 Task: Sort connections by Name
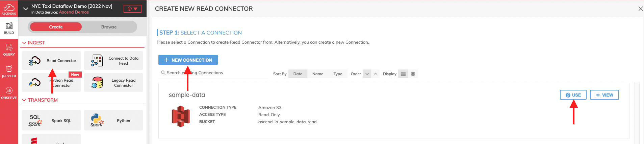tap(318, 74)
